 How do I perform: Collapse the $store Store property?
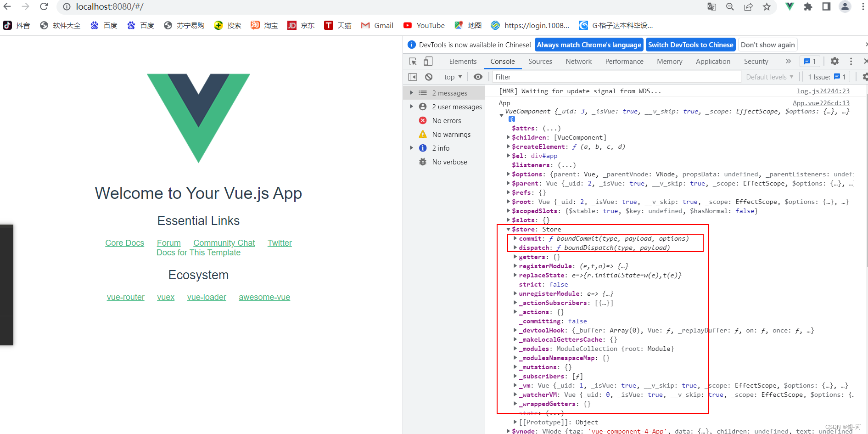(508, 229)
